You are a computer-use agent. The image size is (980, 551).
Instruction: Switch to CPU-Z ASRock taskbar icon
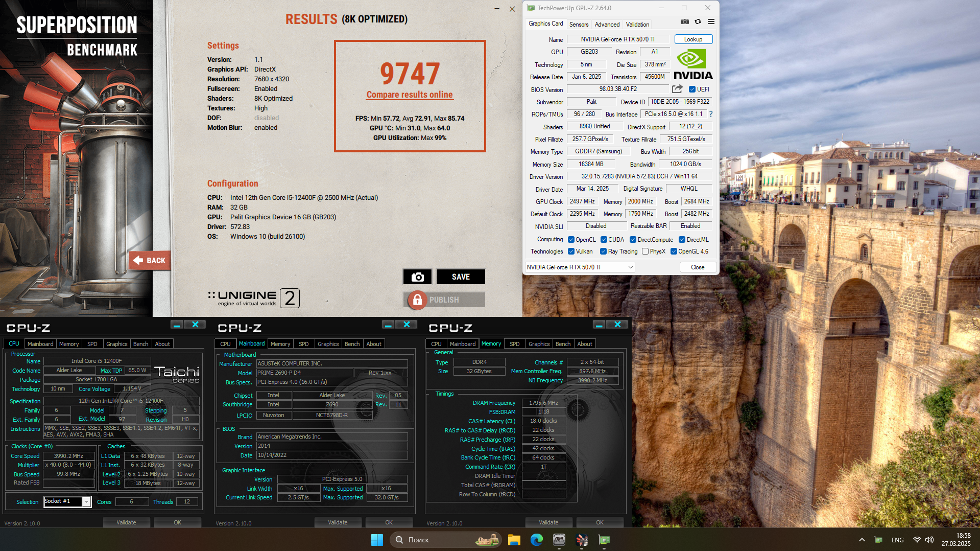tap(559, 540)
